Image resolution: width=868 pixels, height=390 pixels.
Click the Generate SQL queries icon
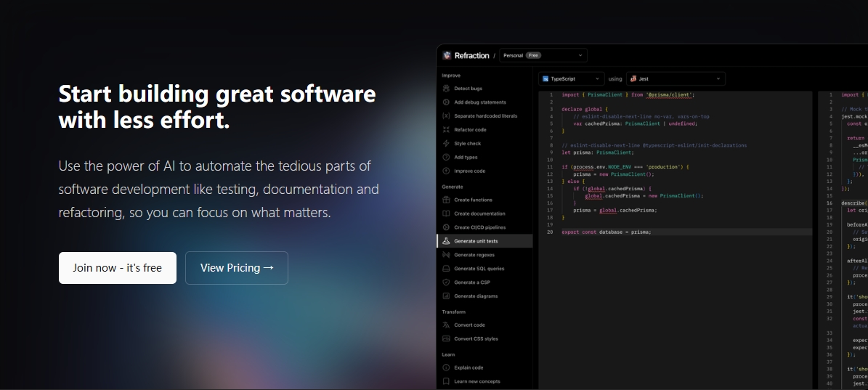(446, 269)
